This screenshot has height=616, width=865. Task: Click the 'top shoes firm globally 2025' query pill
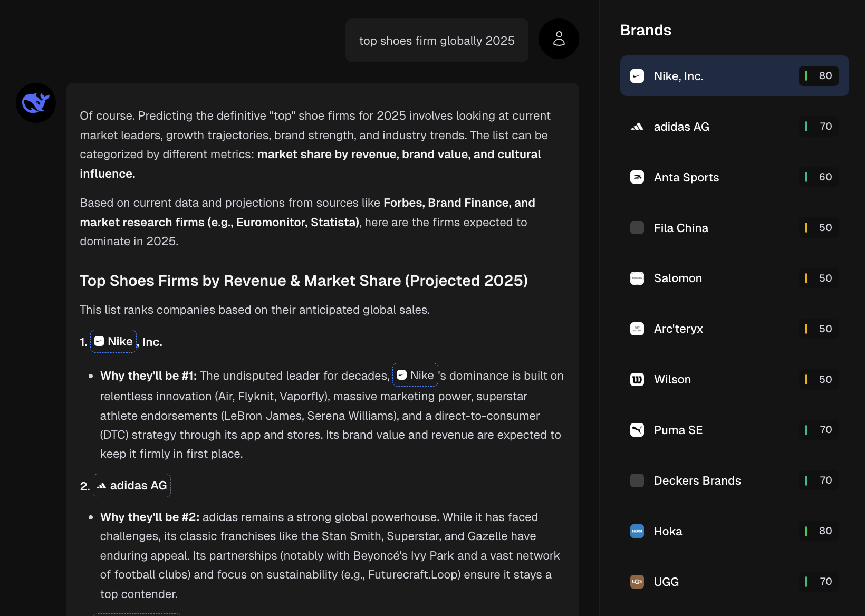pyautogui.click(x=436, y=40)
